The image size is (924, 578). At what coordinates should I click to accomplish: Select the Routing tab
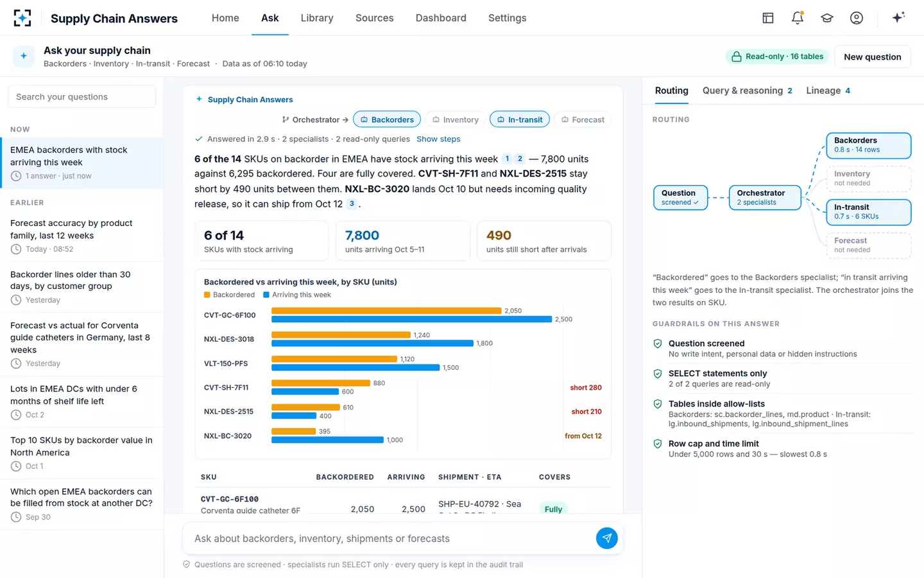click(671, 91)
